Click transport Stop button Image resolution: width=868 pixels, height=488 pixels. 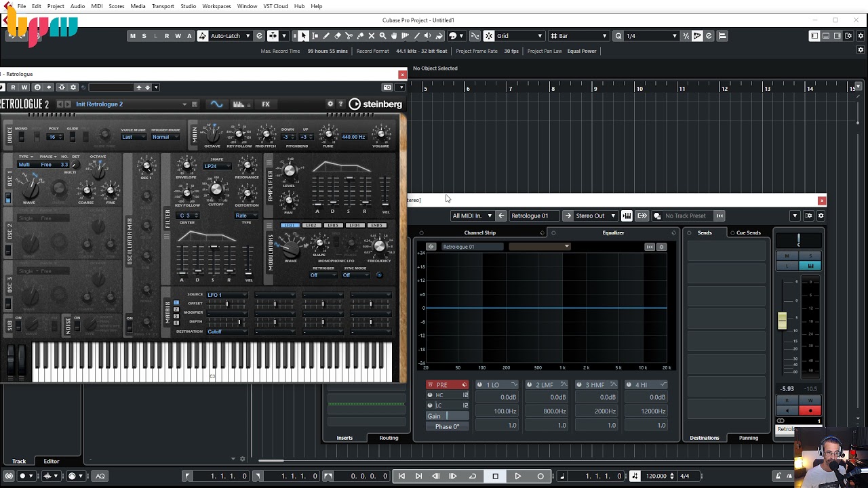(495, 476)
